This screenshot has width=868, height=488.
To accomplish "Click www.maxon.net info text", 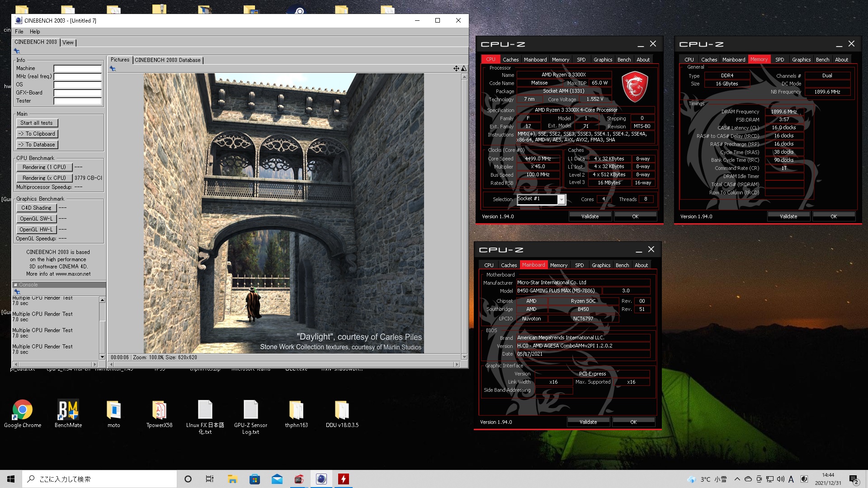I will click(73, 274).
